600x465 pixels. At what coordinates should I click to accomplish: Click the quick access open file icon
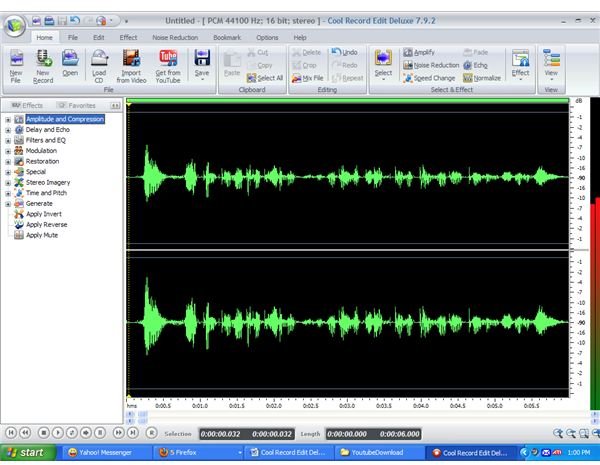tap(49, 21)
